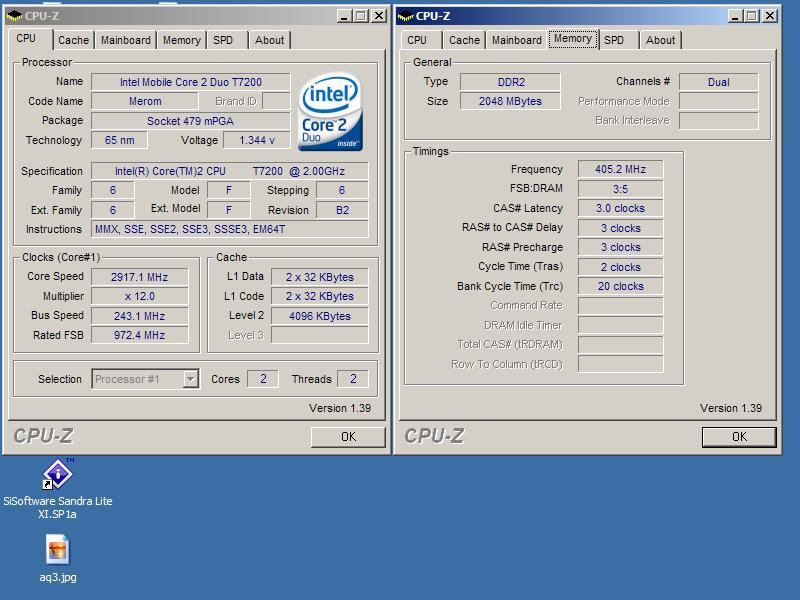
Task: Click the Threads count value '2'
Action: point(353,379)
